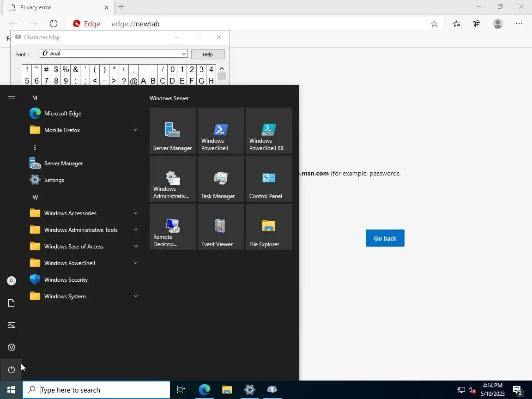Open the Windows PowerShell ISE tile
532x399 pixels.
268,131
